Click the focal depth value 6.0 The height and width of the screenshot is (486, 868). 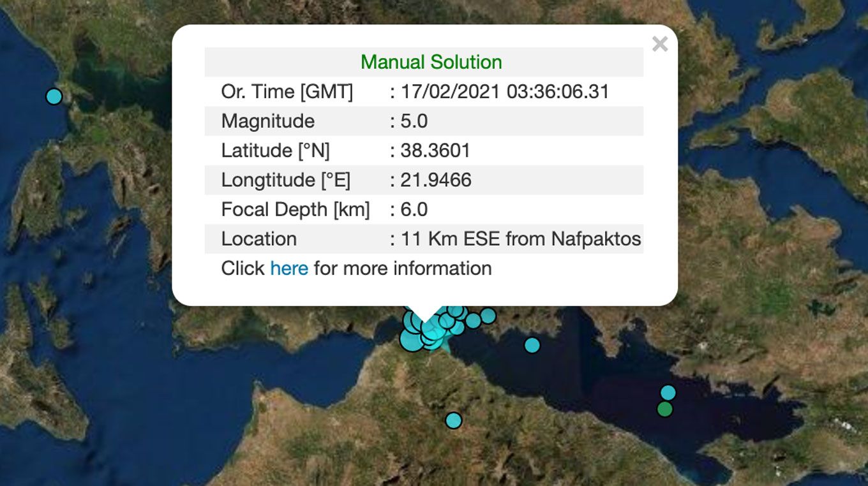414,209
